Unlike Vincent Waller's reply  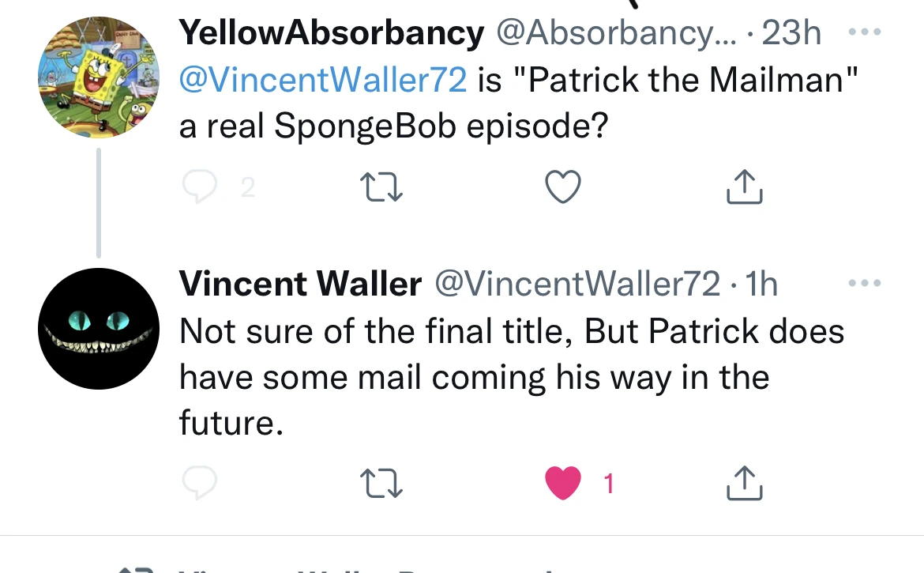[x=562, y=483]
